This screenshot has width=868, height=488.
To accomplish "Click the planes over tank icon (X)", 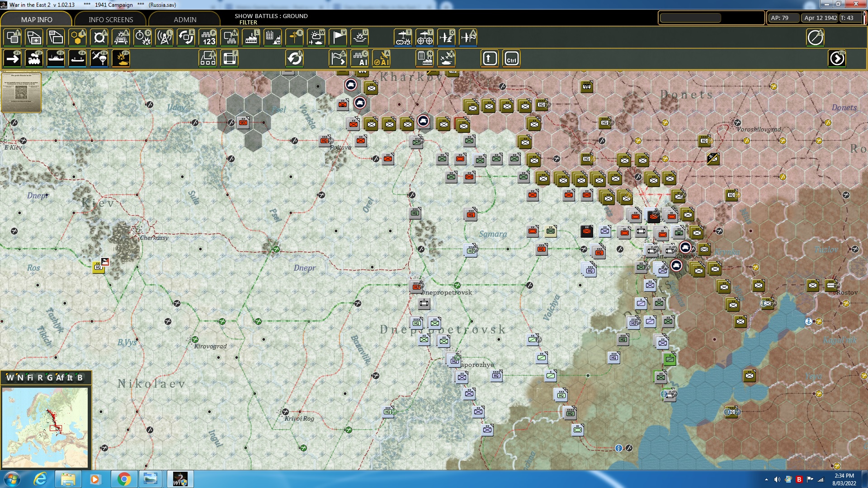I will 446,58.
